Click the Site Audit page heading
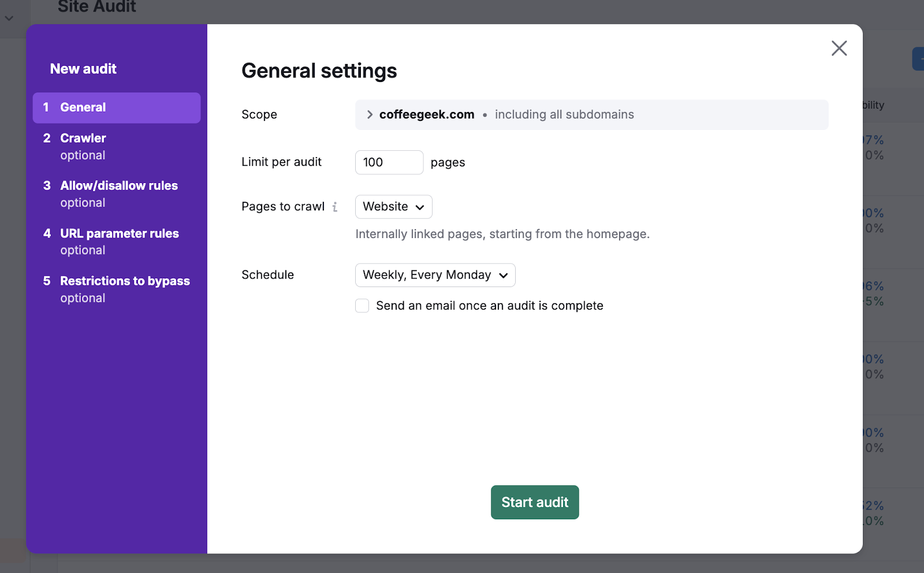The image size is (924, 573). pos(96,7)
